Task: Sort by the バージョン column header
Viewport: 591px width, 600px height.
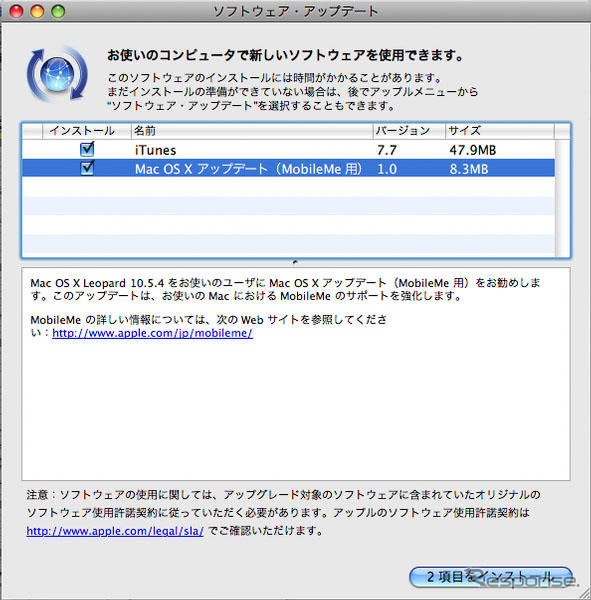Action: click(409, 131)
